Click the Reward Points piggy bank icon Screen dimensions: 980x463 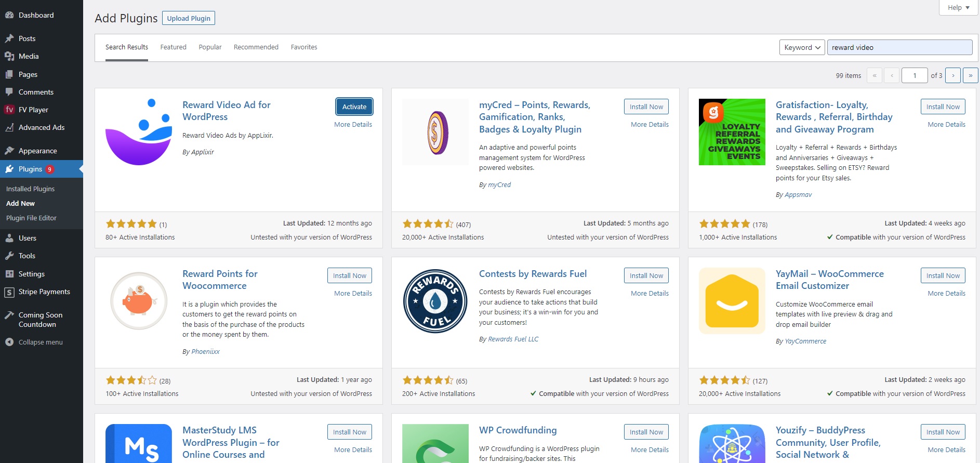(x=139, y=301)
